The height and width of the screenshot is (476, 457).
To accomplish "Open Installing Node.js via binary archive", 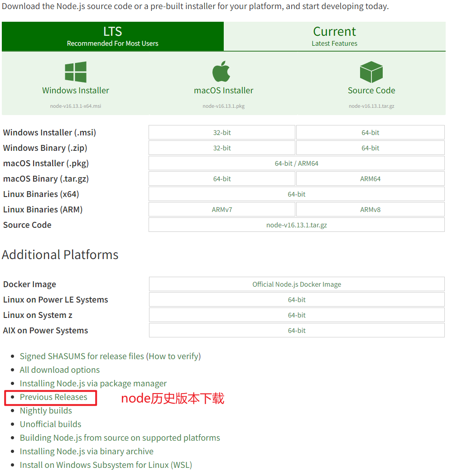I will (87, 452).
